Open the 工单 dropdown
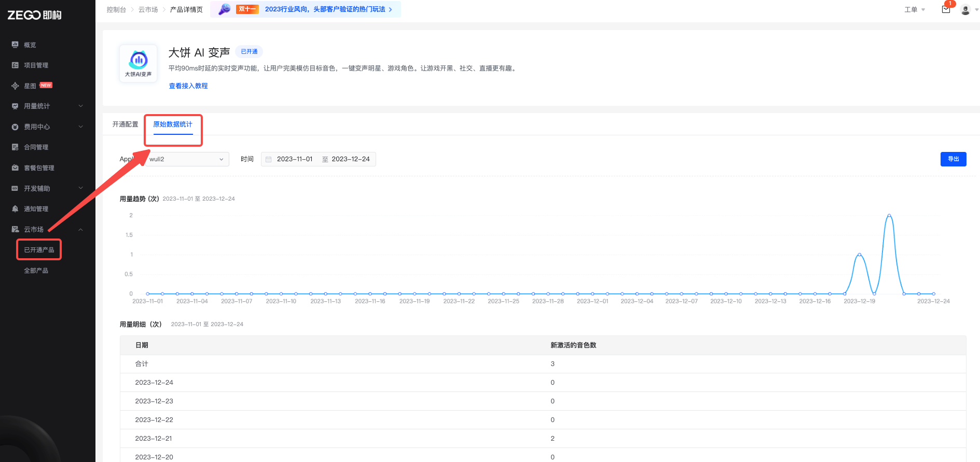The image size is (980, 462). (x=915, y=10)
